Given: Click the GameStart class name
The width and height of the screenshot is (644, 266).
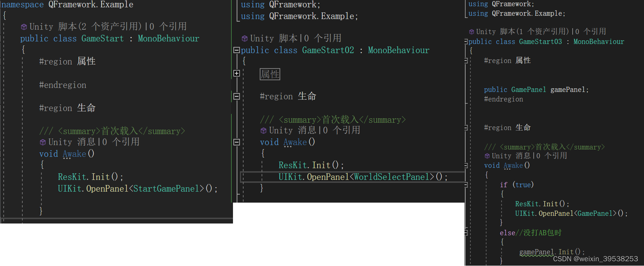Looking at the screenshot, I should coord(103,38).
